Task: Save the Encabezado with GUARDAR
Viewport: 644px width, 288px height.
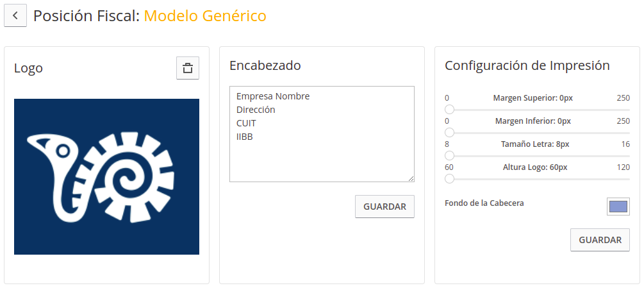Action: 385,207
